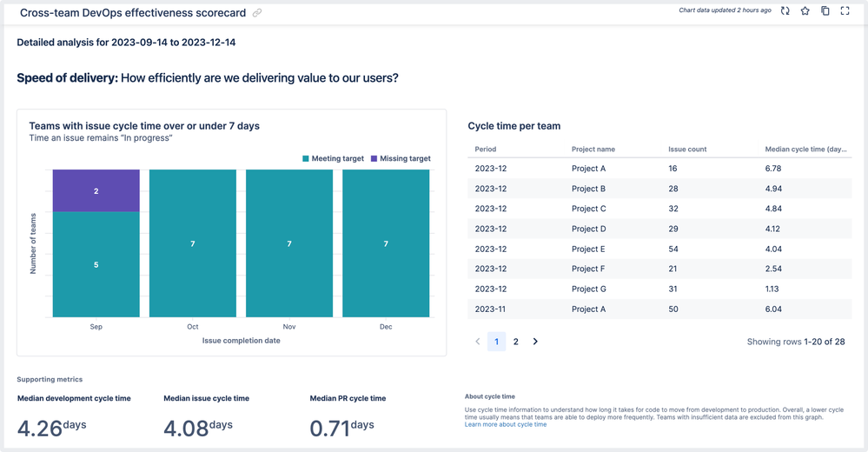The image size is (868, 452).
Task: Click the Project G row name
Action: (588, 289)
